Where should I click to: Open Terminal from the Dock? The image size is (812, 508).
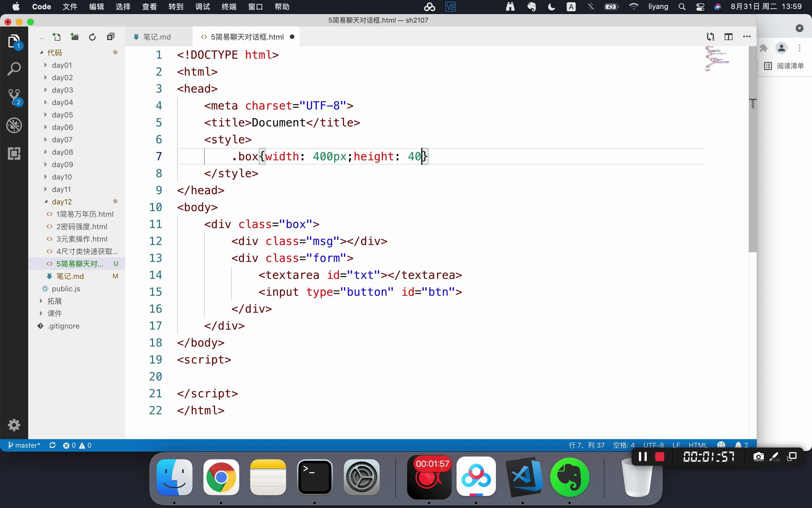[315, 477]
